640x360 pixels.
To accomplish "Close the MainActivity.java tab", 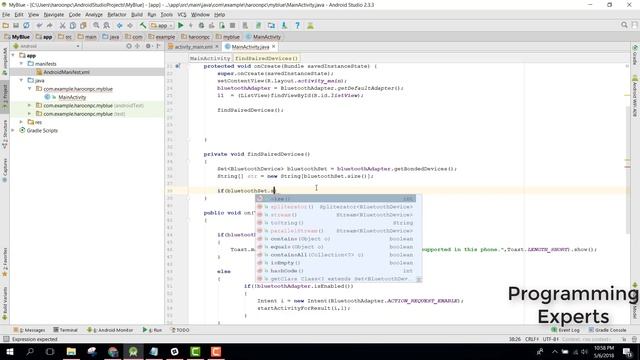I will 274,47.
